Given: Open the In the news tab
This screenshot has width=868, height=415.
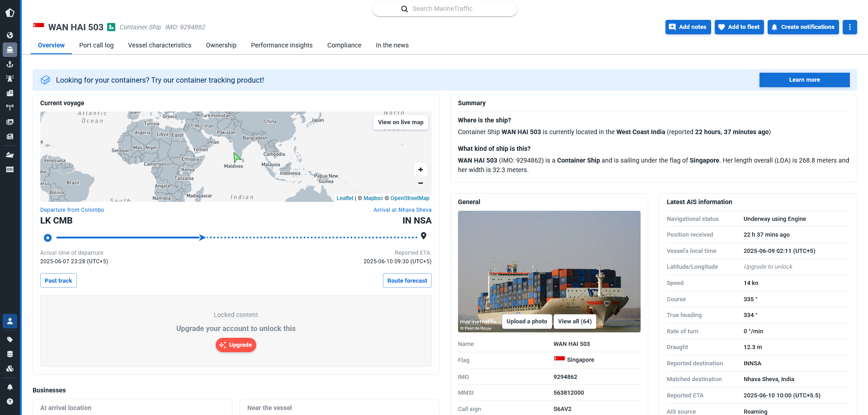Looking at the screenshot, I should (x=392, y=45).
